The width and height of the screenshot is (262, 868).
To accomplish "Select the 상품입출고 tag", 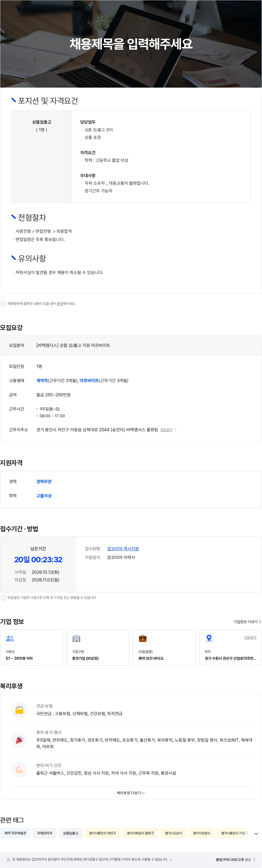I will coord(70,833).
